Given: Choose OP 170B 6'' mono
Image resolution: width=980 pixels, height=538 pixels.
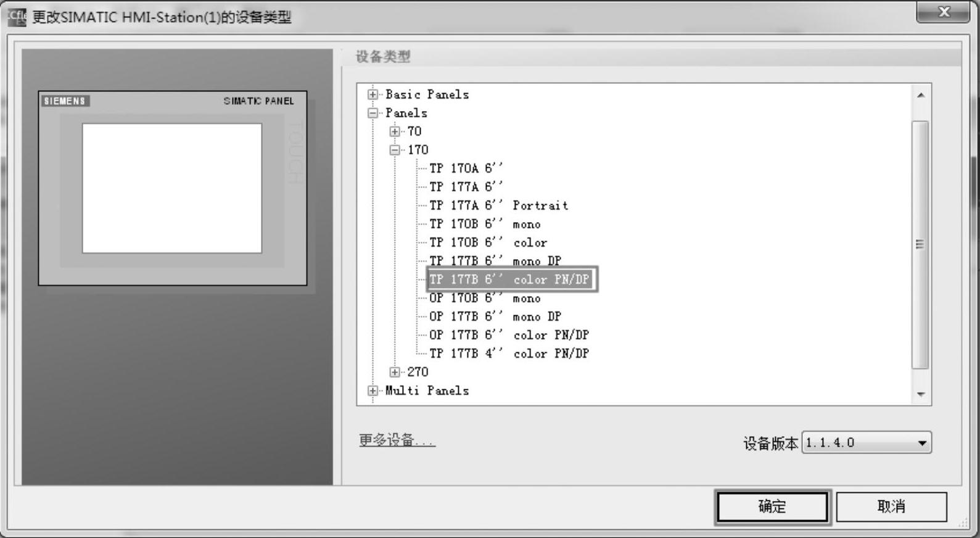Looking at the screenshot, I should point(485,298).
